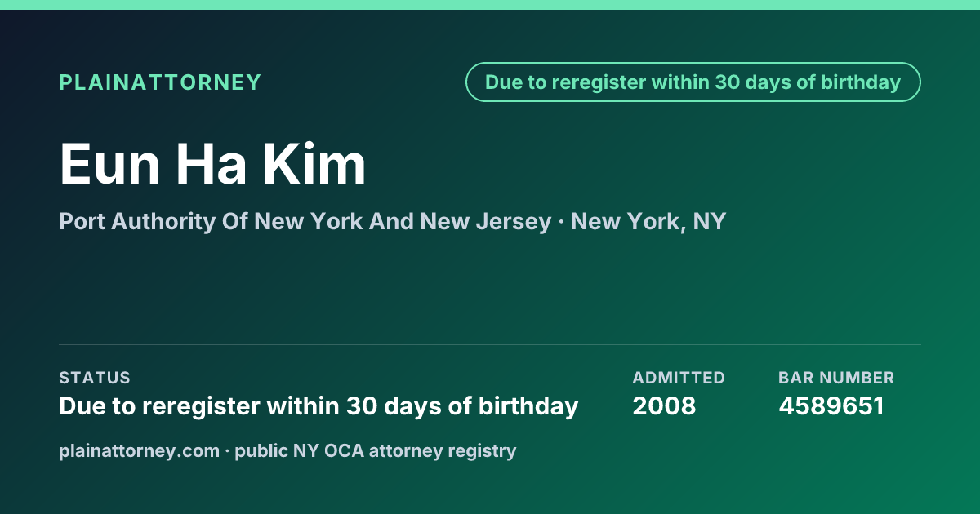This screenshot has width=980, height=514.
Task: Click the dot separator in the footer line
Action: (227, 451)
